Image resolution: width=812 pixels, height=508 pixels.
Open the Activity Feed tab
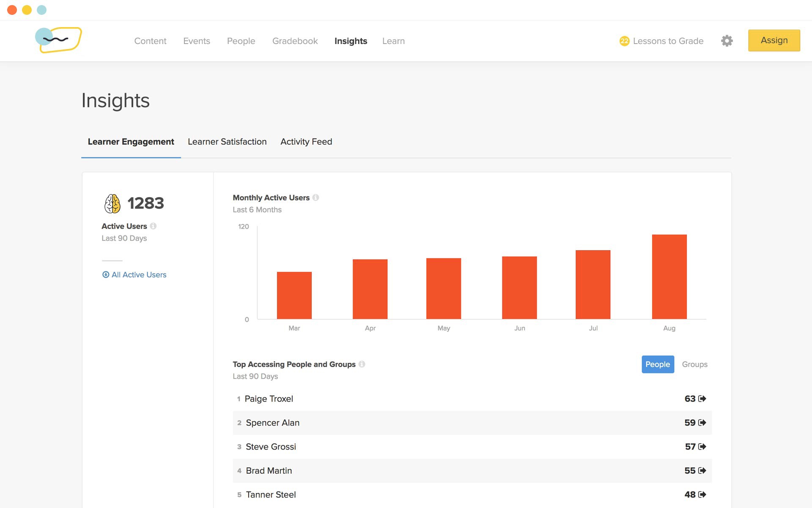306,141
